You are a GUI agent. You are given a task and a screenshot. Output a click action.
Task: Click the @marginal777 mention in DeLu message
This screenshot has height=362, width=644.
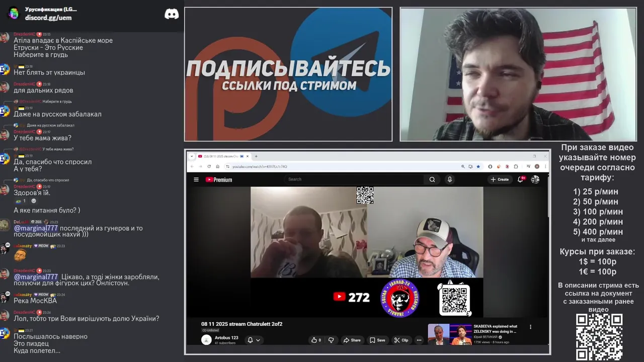[36, 228]
